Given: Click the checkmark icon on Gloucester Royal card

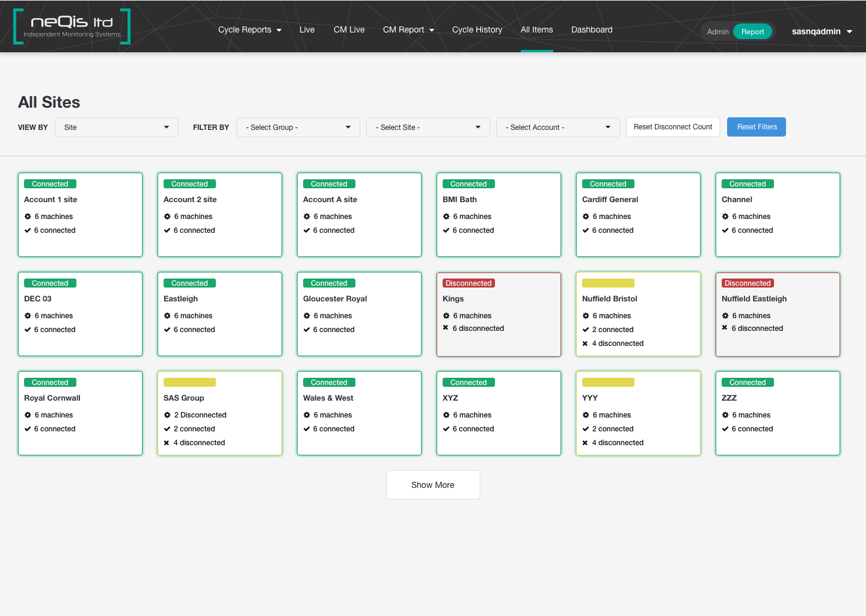Looking at the screenshot, I should tap(307, 329).
